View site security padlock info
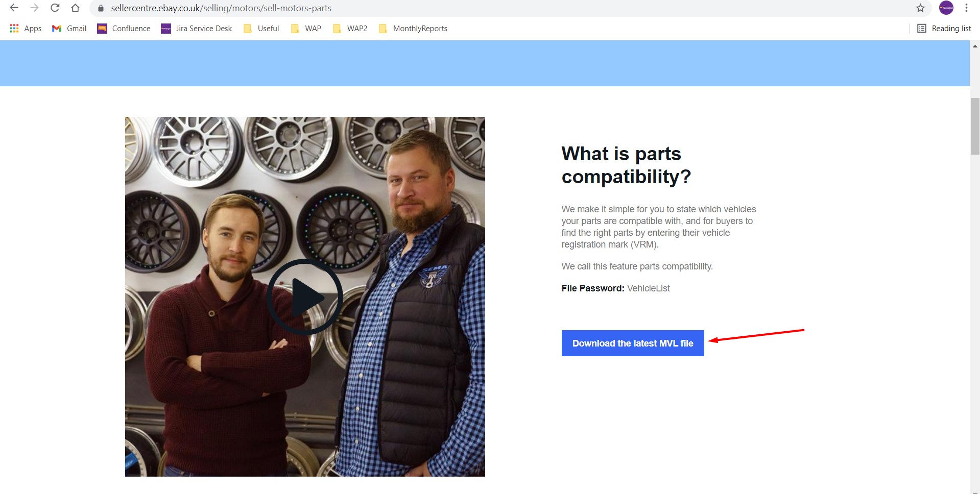The height and width of the screenshot is (494, 980). 101,8
